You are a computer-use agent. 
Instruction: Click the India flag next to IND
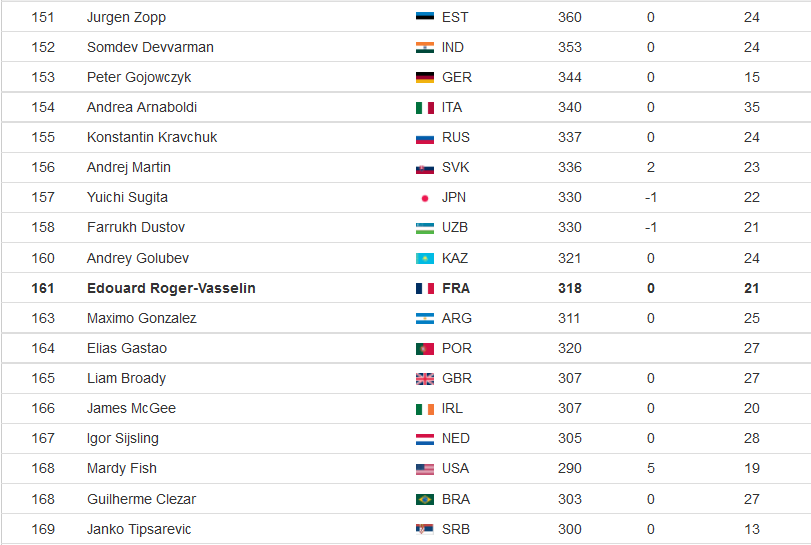(x=425, y=48)
